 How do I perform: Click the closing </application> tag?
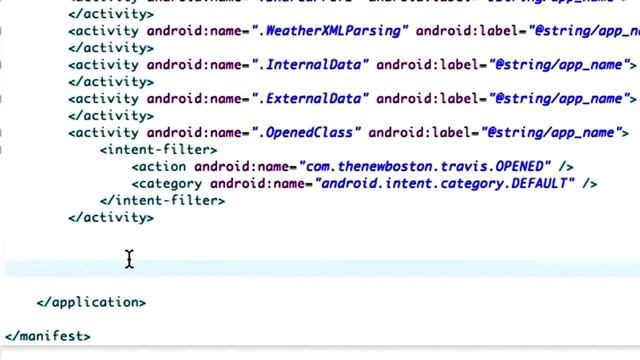click(x=91, y=302)
